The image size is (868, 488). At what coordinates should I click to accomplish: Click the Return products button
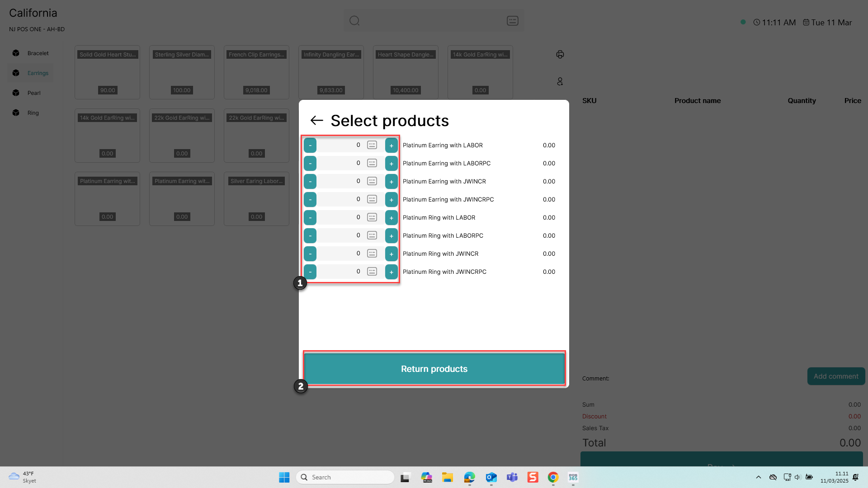coord(434,369)
